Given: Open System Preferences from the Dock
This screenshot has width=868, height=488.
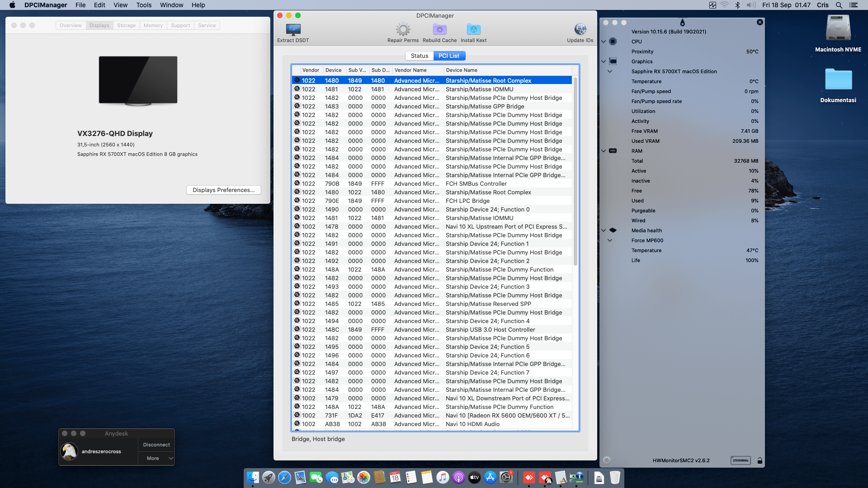Looking at the screenshot, I should coord(506,477).
